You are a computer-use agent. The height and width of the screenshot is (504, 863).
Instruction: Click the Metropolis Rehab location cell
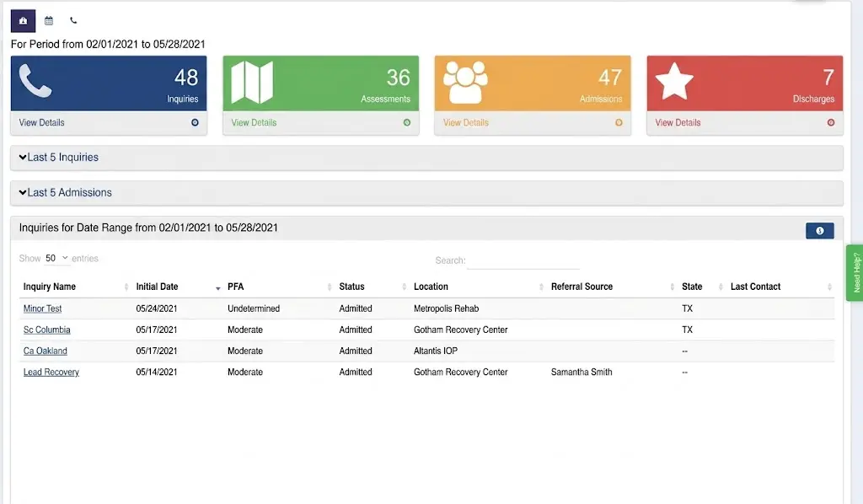(x=447, y=308)
